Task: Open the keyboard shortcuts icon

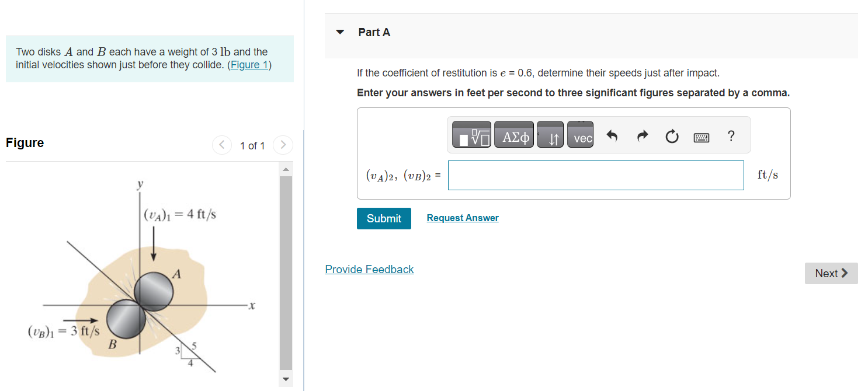Action: 701,137
